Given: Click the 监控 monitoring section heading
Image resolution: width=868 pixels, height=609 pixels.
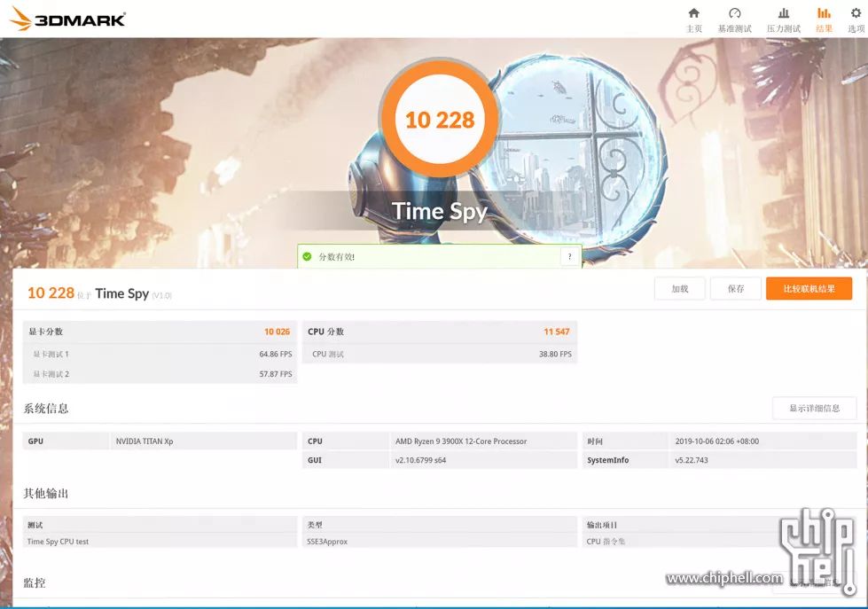Looking at the screenshot, I should 35,582.
